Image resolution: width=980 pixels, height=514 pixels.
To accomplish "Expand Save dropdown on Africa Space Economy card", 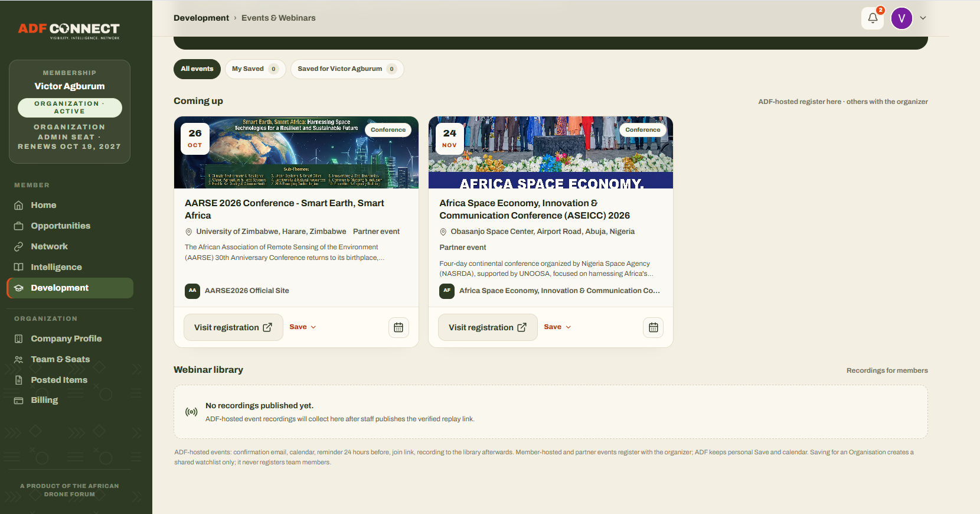I will pyautogui.click(x=557, y=327).
